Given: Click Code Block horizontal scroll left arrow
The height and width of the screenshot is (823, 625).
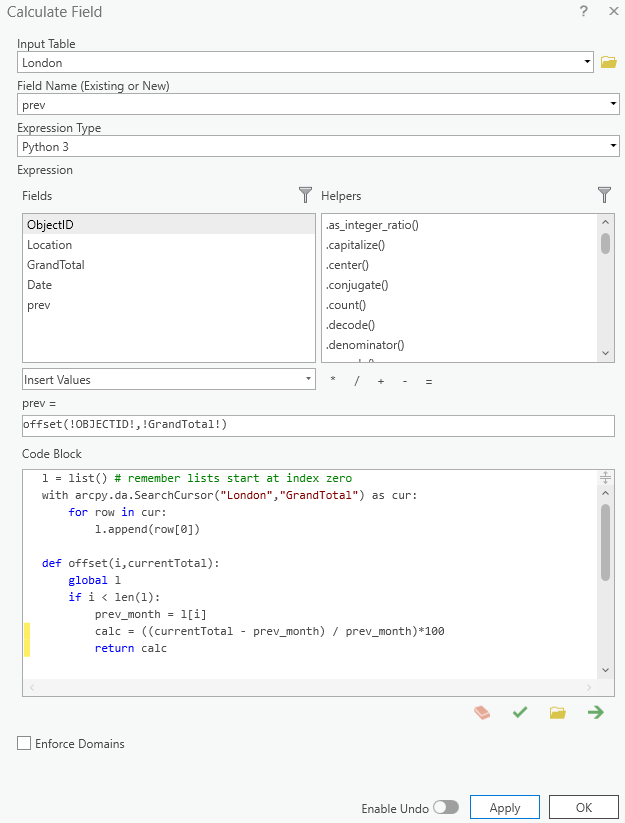Looking at the screenshot, I should point(32,687).
